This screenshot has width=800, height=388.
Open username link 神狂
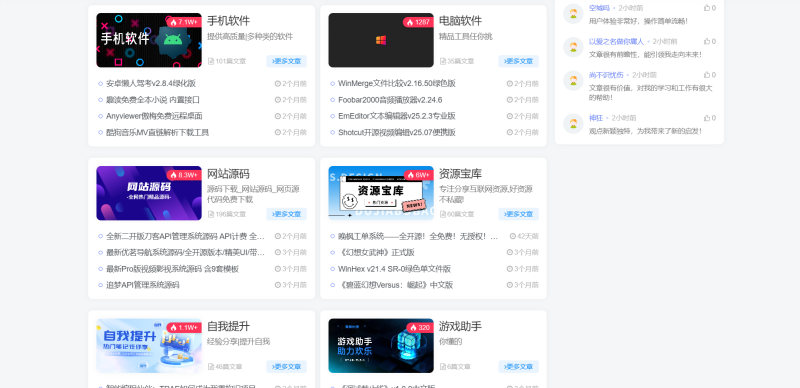tap(596, 117)
